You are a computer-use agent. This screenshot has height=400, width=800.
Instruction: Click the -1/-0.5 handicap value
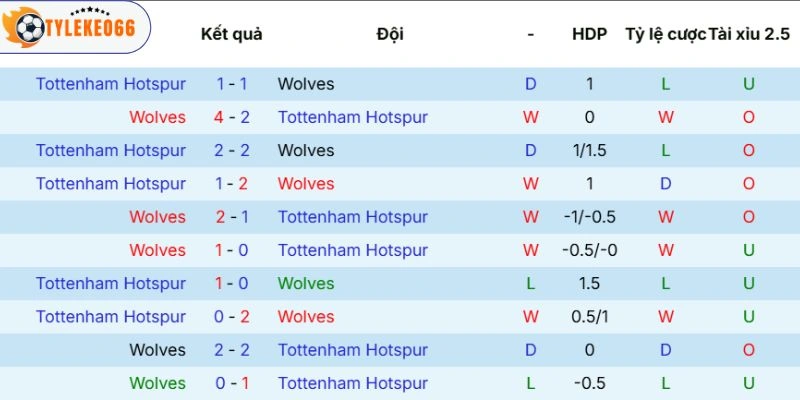pos(589,217)
